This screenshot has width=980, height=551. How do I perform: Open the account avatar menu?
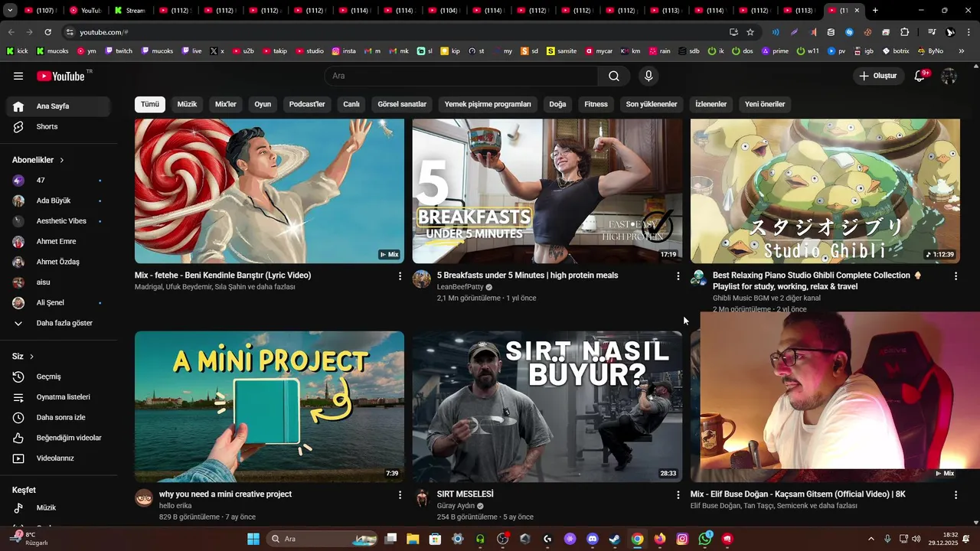coord(949,76)
